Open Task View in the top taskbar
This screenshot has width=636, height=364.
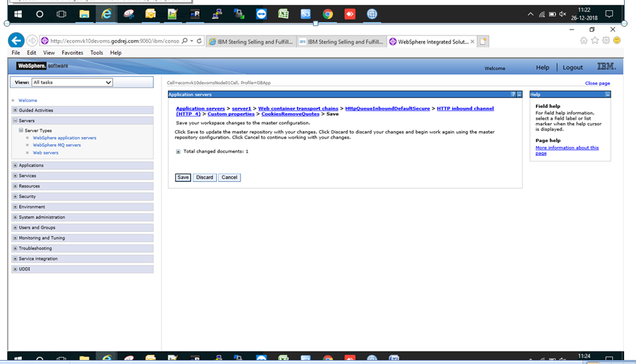coord(61,14)
